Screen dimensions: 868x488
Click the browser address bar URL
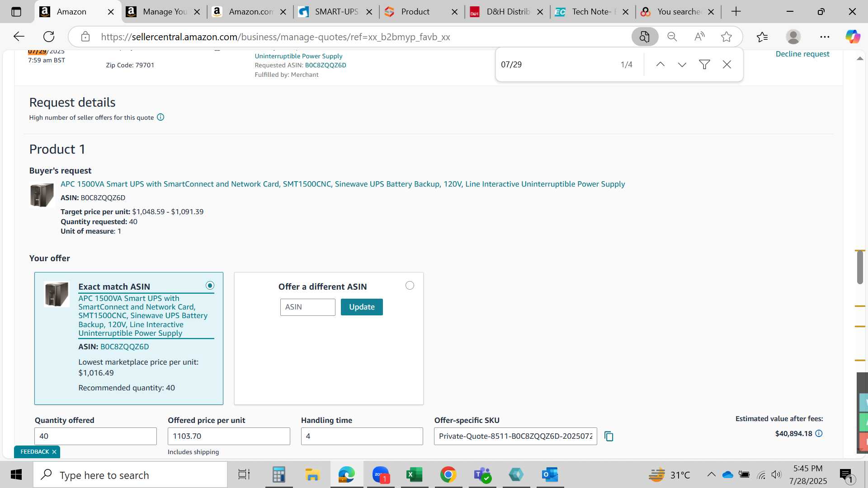[275, 37]
